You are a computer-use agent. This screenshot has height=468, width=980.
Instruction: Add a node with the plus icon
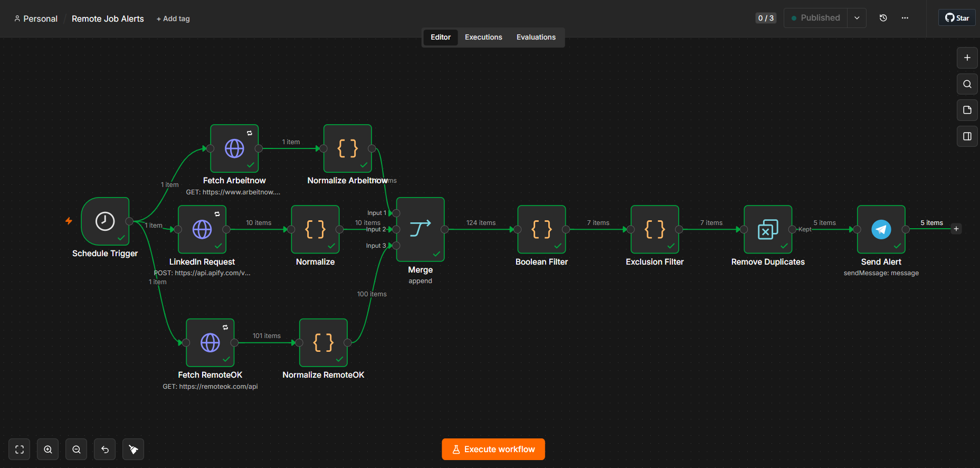pos(967,58)
